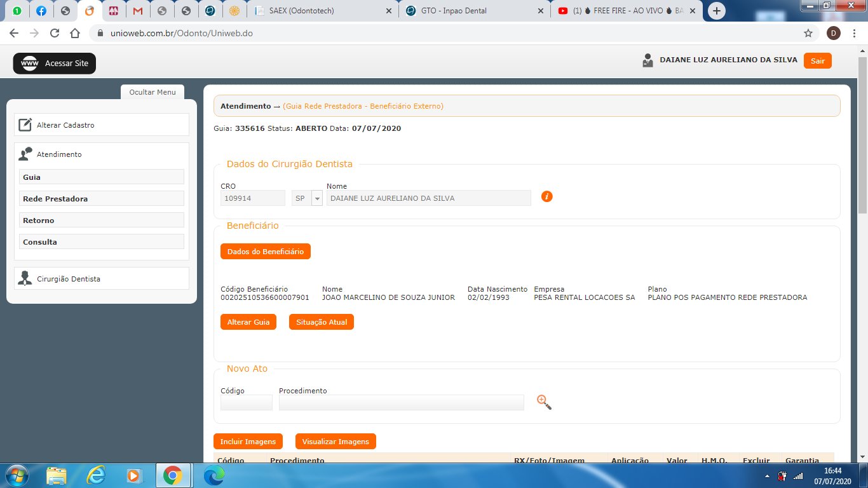
Task: Collapse the Atendimento menu section
Action: click(59, 154)
